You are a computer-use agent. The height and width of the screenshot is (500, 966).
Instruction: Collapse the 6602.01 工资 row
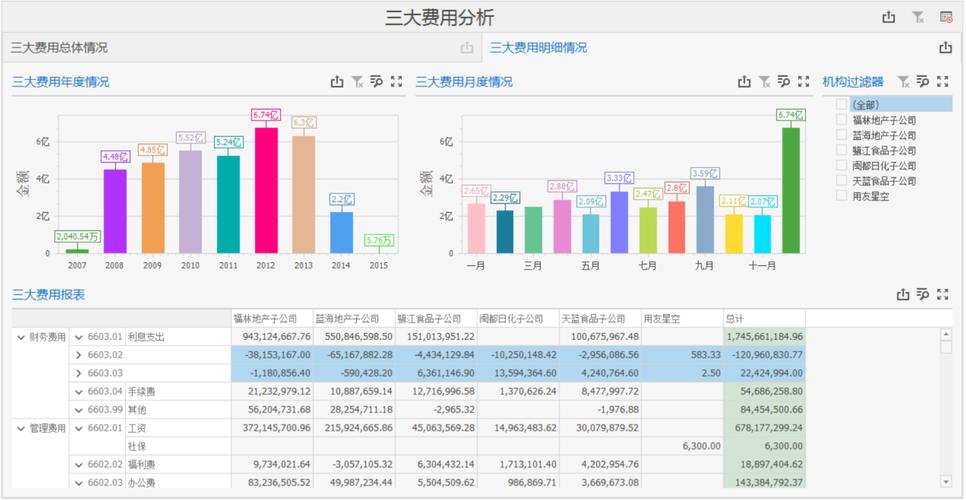click(79, 429)
